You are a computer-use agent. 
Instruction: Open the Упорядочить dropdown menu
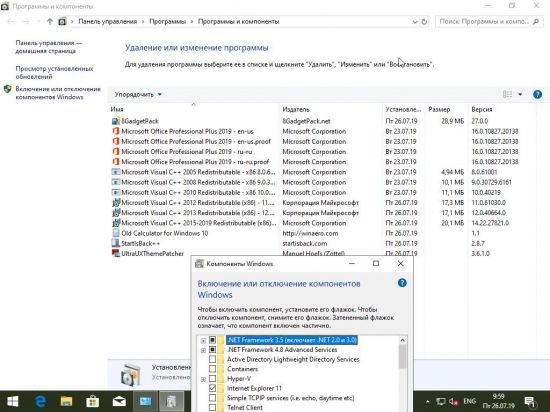138,94
